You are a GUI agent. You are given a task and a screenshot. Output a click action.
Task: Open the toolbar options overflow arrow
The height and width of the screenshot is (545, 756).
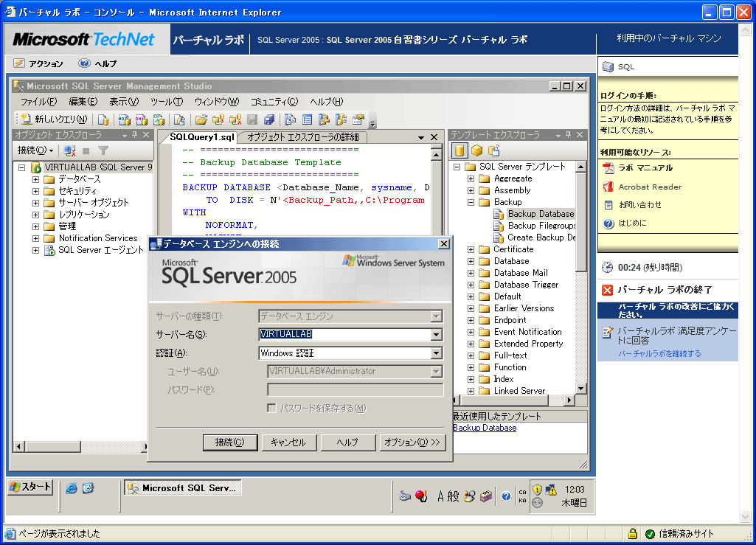coord(372,122)
